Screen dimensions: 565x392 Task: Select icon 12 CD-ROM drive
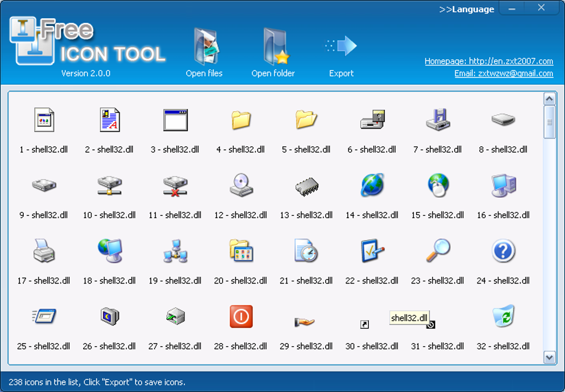pos(241,185)
